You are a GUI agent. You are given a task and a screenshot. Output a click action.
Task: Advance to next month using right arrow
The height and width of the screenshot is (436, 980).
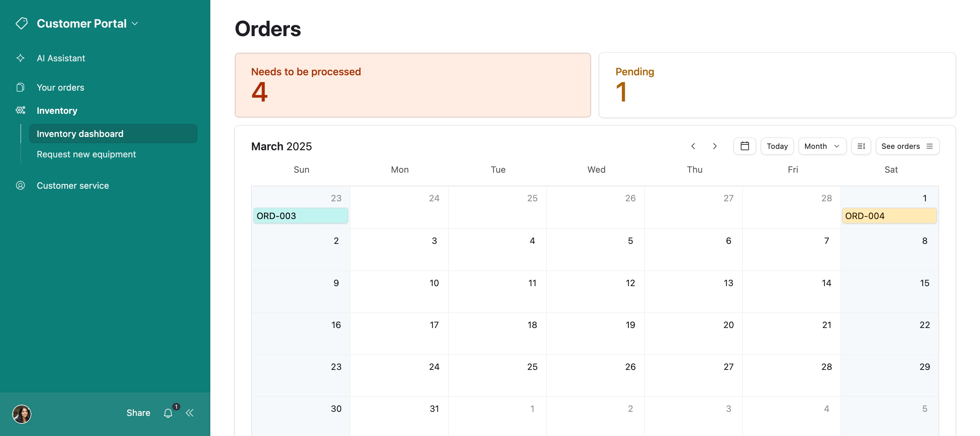pyautogui.click(x=715, y=146)
